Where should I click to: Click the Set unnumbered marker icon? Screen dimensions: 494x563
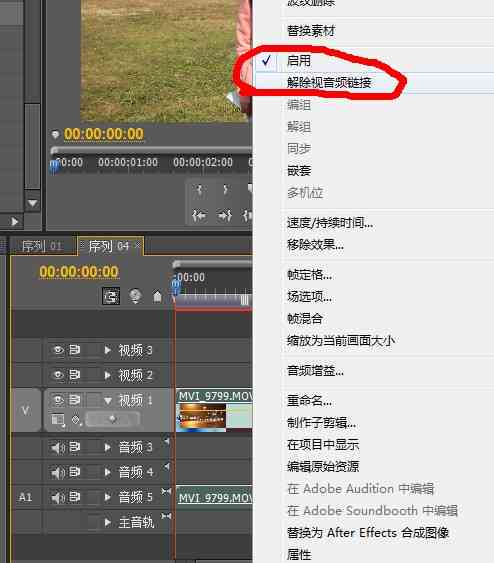tap(157, 297)
